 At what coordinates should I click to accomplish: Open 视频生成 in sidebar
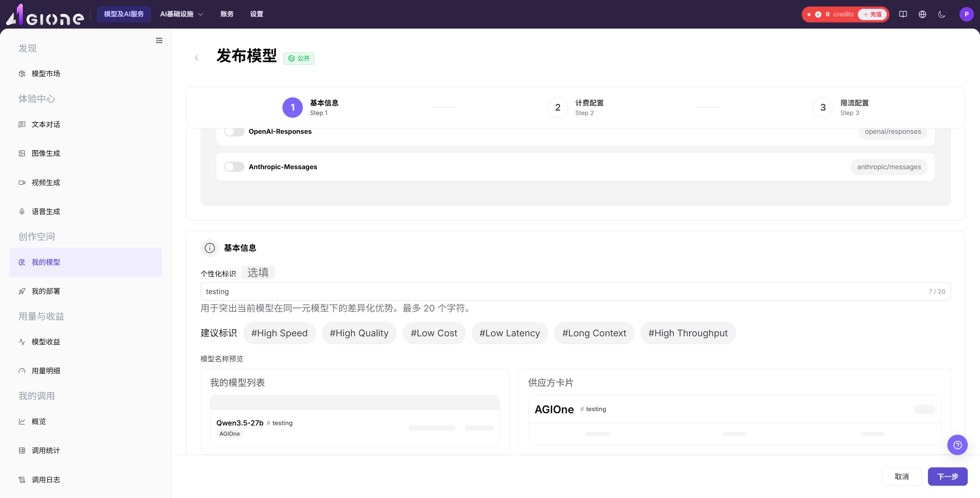click(x=86, y=182)
